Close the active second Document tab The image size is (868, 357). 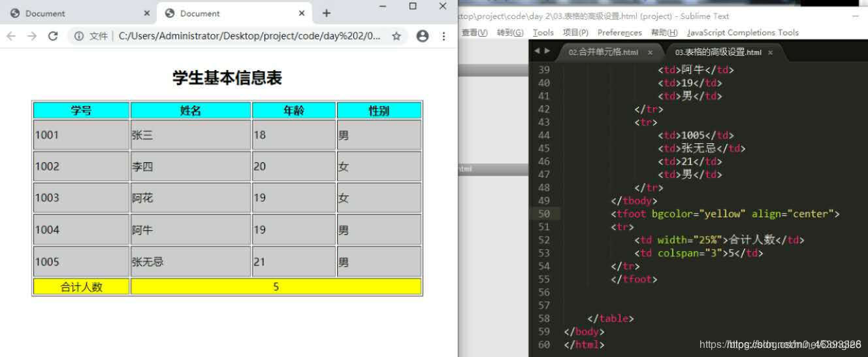pos(302,13)
